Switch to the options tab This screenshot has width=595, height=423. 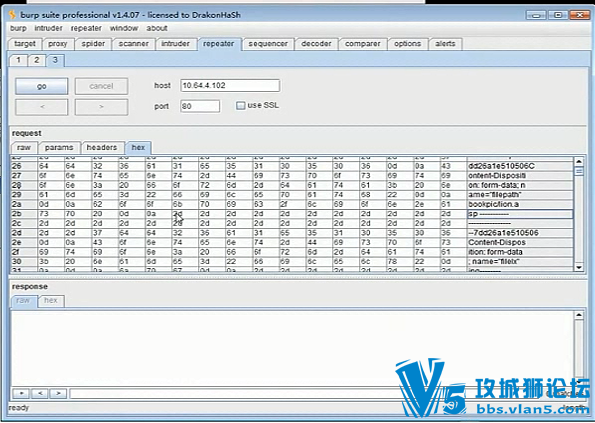[407, 44]
